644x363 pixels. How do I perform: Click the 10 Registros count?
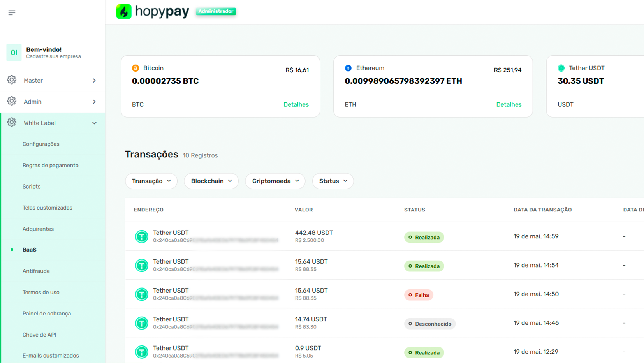pyautogui.click(x=200, y=155)
